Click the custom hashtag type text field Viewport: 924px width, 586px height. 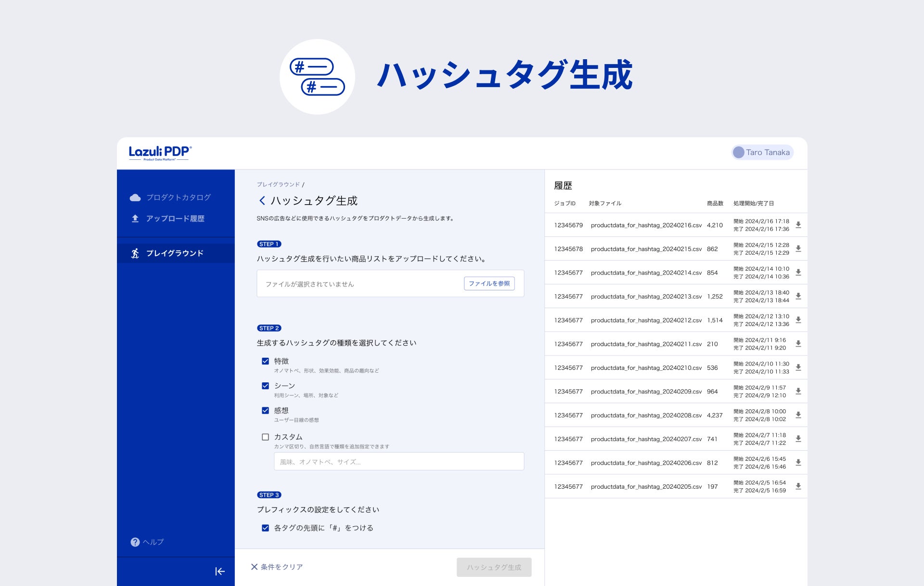(x=398, y=461)
